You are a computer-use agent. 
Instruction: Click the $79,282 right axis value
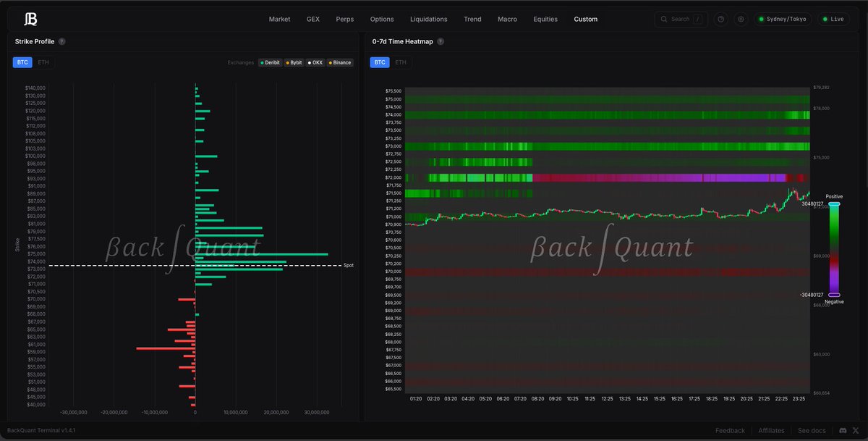coord(821,88)
